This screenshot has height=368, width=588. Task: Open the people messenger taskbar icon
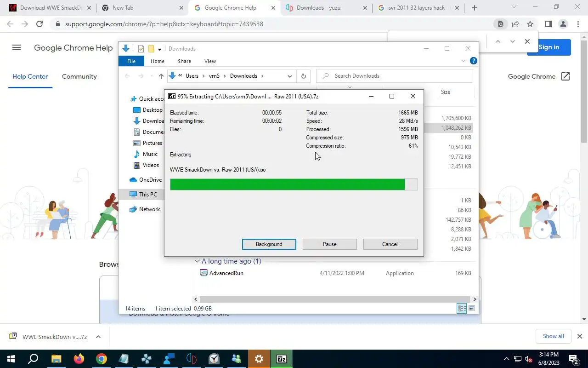click(237, 359)
